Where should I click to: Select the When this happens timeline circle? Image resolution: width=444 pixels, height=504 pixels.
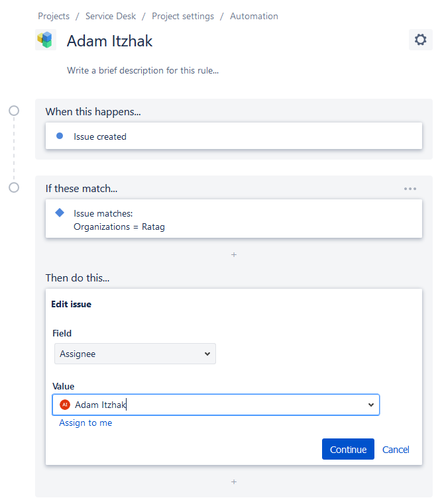14,111
